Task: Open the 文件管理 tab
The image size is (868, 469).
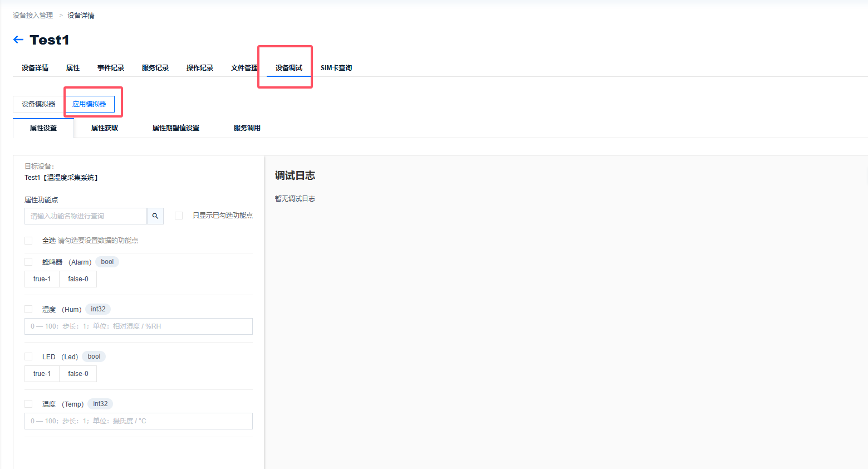Action: click(244, 68)
